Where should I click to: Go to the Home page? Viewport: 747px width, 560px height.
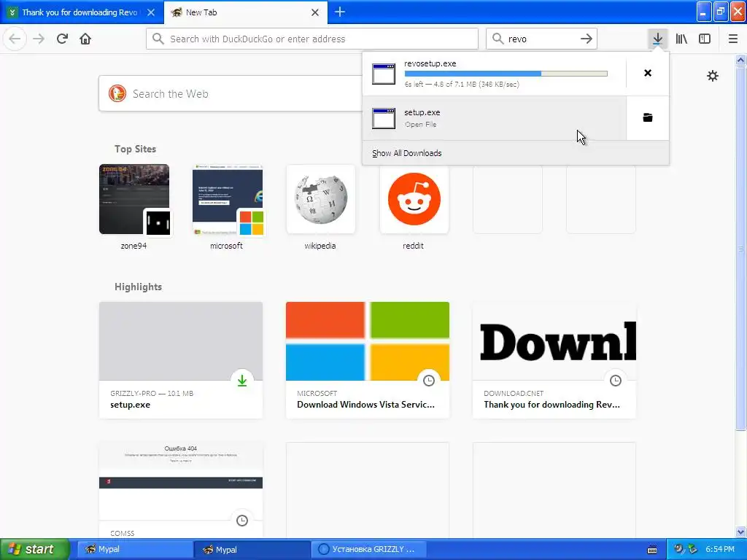click(85, 39)
